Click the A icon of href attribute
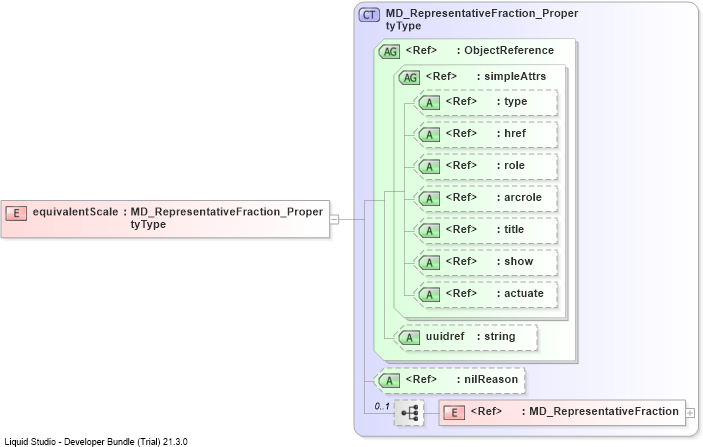The width and height of the screenshot is (703, 447). coord(429,135)
